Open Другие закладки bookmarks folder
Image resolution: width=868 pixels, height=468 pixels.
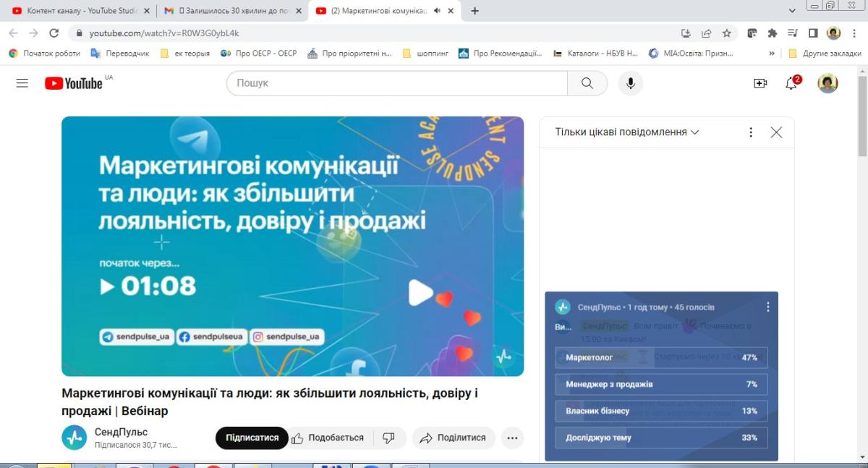pyautogui.click(x=825, y=53)
